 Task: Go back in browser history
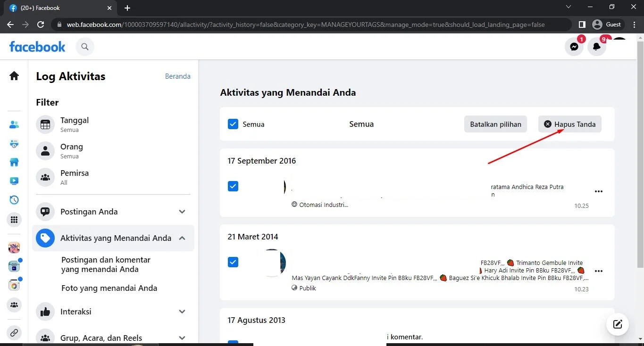point(10,25)
